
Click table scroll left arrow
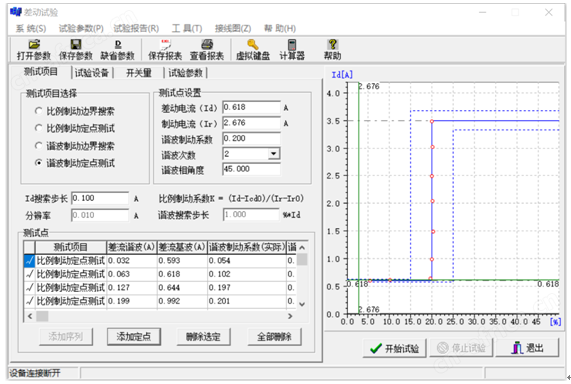[30, 316]
